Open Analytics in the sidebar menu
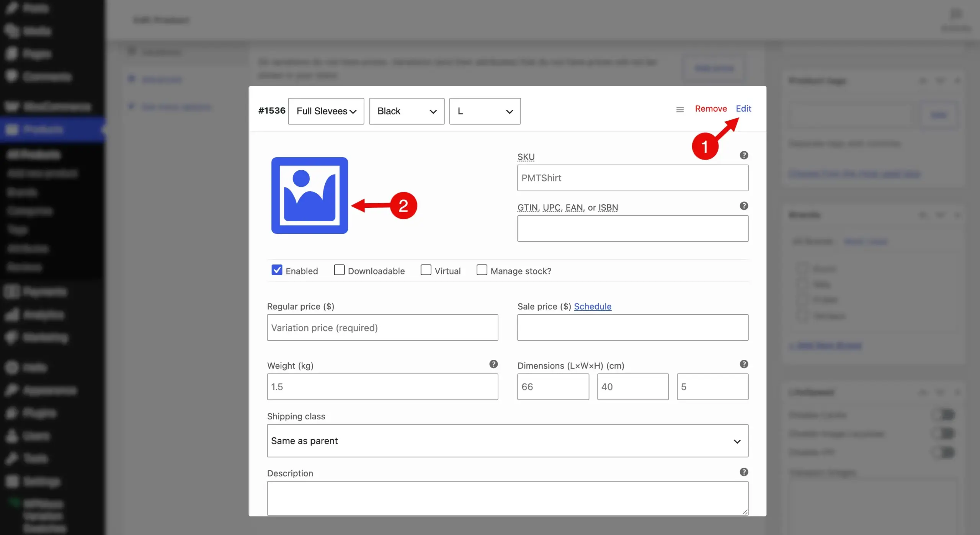980x535 pixels. [52, 315]
